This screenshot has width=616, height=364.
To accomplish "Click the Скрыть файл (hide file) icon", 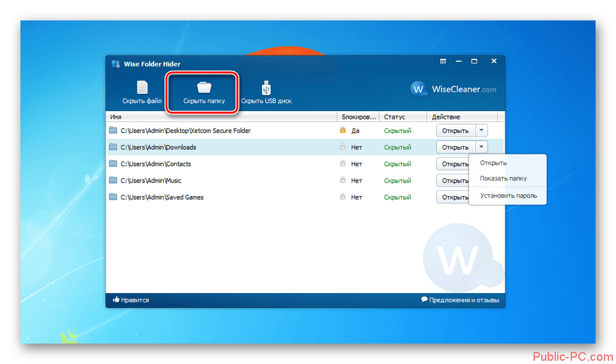I will click(142, 87).
